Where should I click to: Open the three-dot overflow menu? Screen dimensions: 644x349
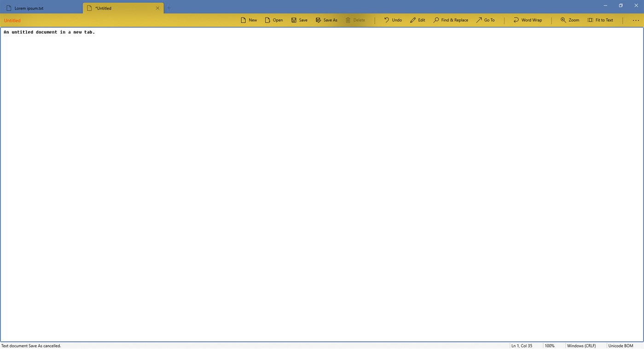636,20
